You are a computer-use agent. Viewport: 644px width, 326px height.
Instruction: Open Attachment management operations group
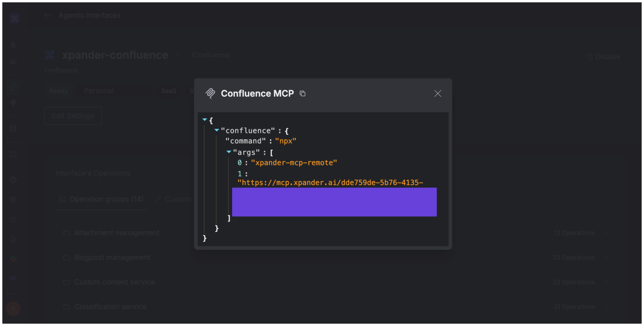click(x=117, y=233)
